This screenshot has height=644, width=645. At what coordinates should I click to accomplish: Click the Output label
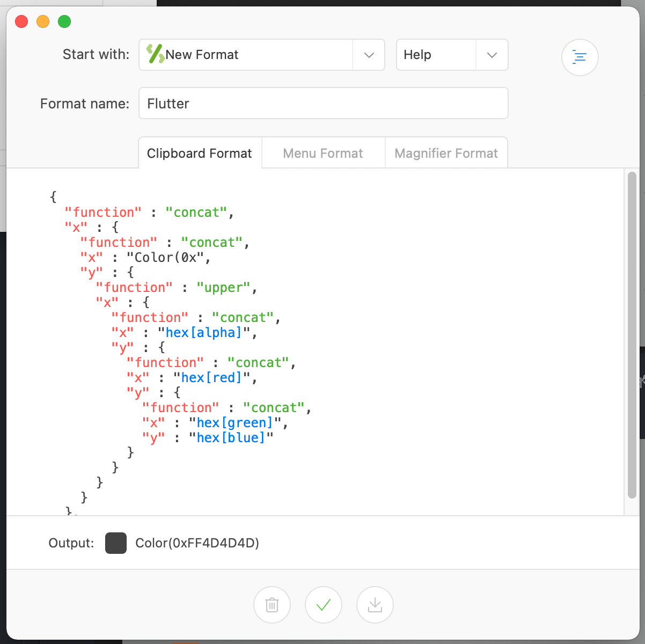pyautogui.click(x=71, y=543)
